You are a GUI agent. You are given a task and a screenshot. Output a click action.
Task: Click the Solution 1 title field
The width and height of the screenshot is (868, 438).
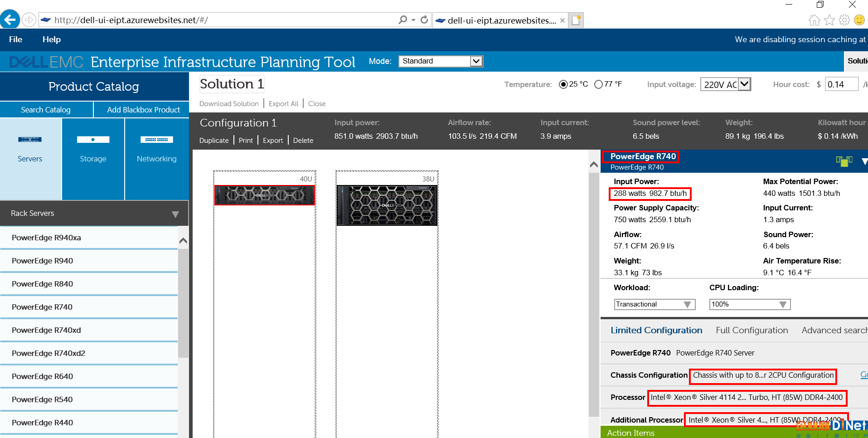[232, 84]
